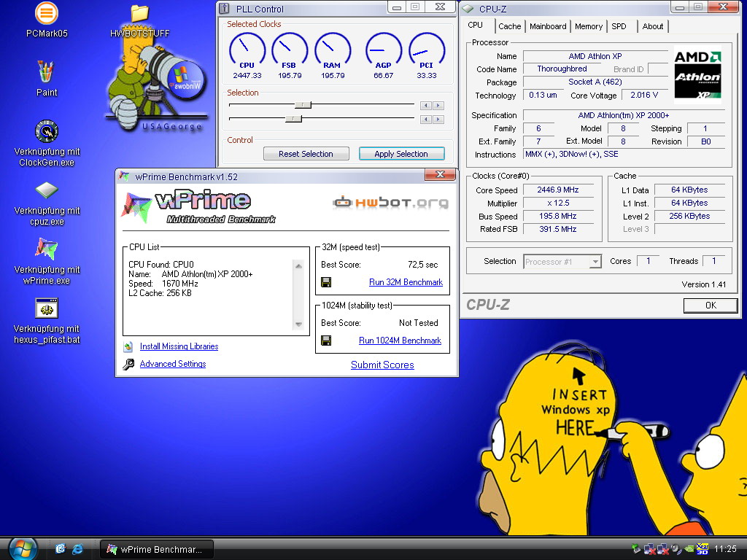
Task: Click the save disk icon under 32M test
Action: [x=326, y=282]
